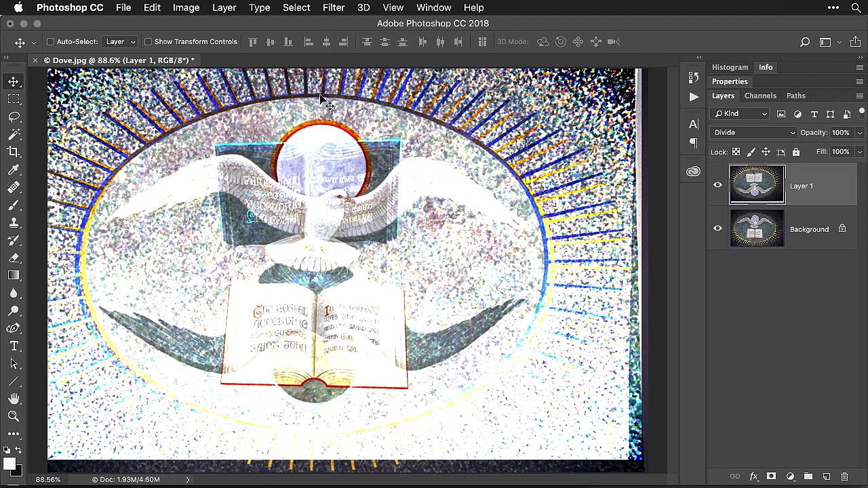Viewport: 868px width, 488px height.
Task: Enable the Auto-Select checkbox
Action: 50,42
